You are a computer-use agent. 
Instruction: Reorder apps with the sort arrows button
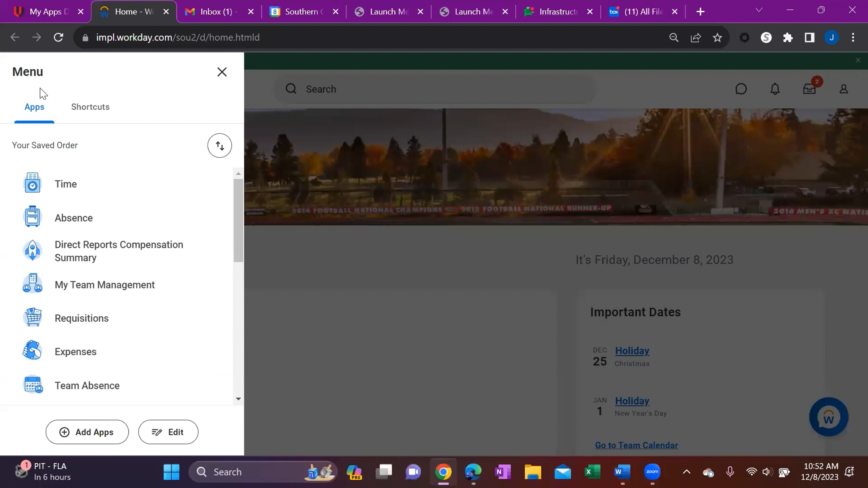click(220, 146)
